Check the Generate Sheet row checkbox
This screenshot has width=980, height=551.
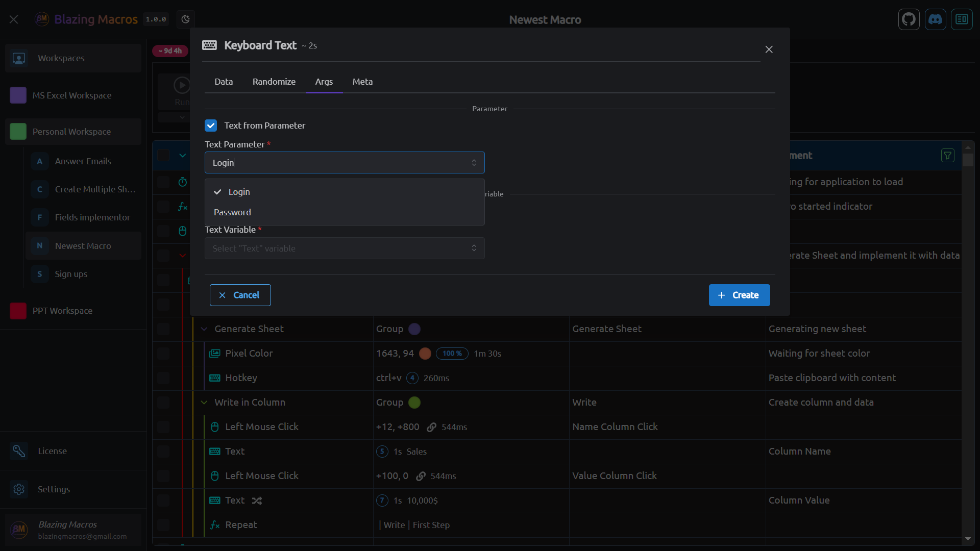pyautogui.click(x=163, y=329)
